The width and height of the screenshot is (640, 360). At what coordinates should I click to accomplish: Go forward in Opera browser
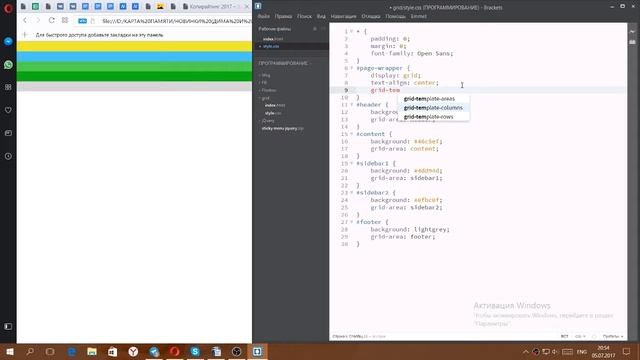coord(38,20)
